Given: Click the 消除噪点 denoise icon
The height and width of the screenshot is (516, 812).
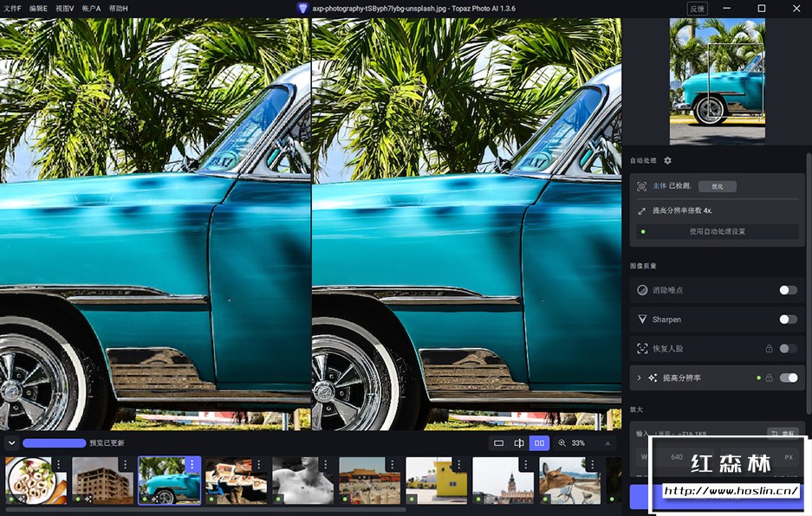Looking at the screenshot, I should [x=642, y=290].
